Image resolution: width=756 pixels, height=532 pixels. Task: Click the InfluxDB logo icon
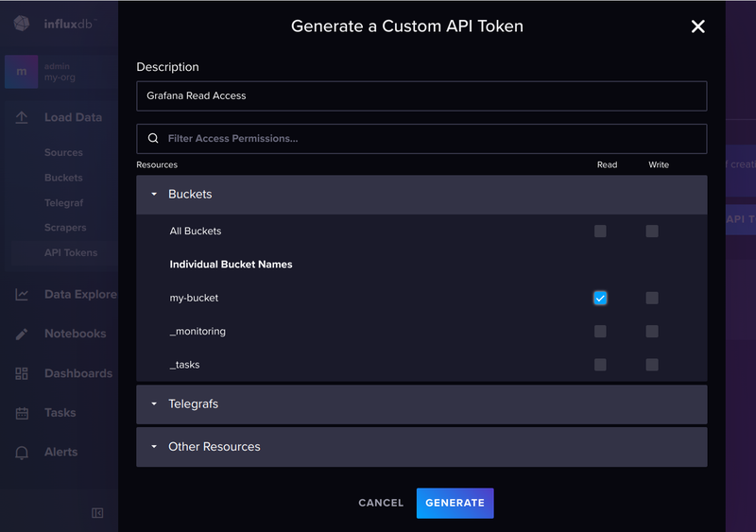coord(22,24)
